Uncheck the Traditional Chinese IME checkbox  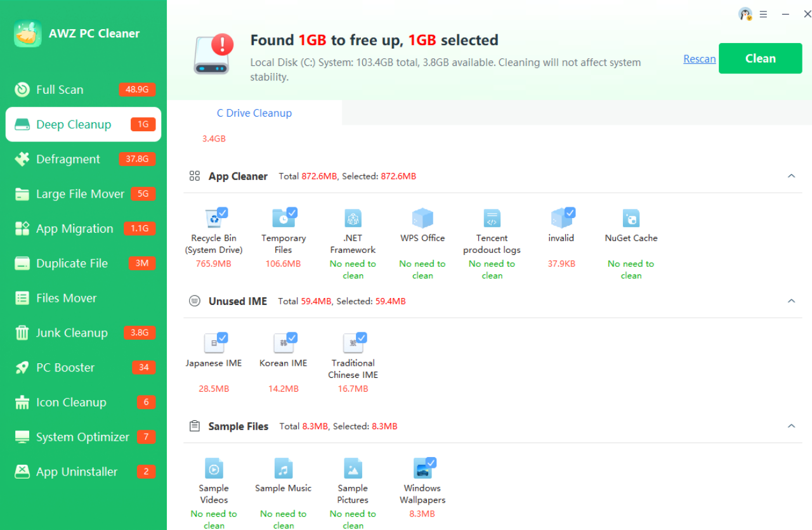(x=362, y=337)
